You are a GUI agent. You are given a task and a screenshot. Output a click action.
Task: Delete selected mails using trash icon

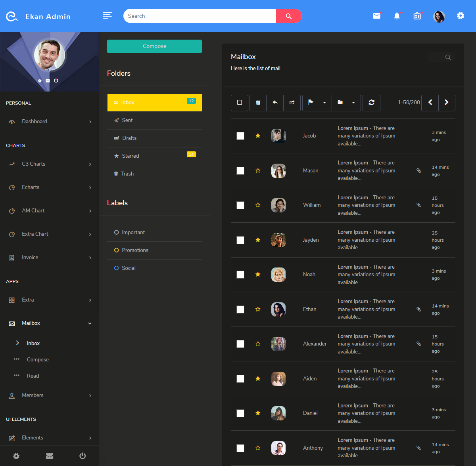click(257, 103)
